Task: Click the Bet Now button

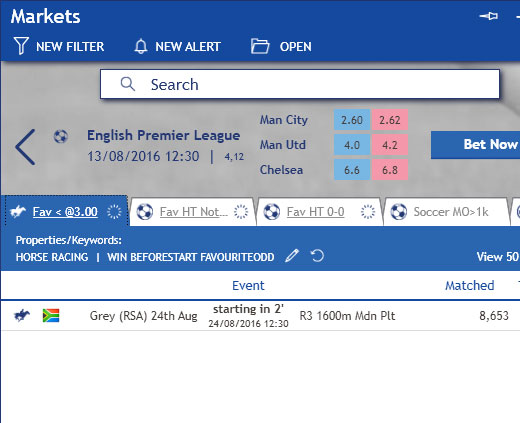Action: pyautogui.click(x=476, y=145)
